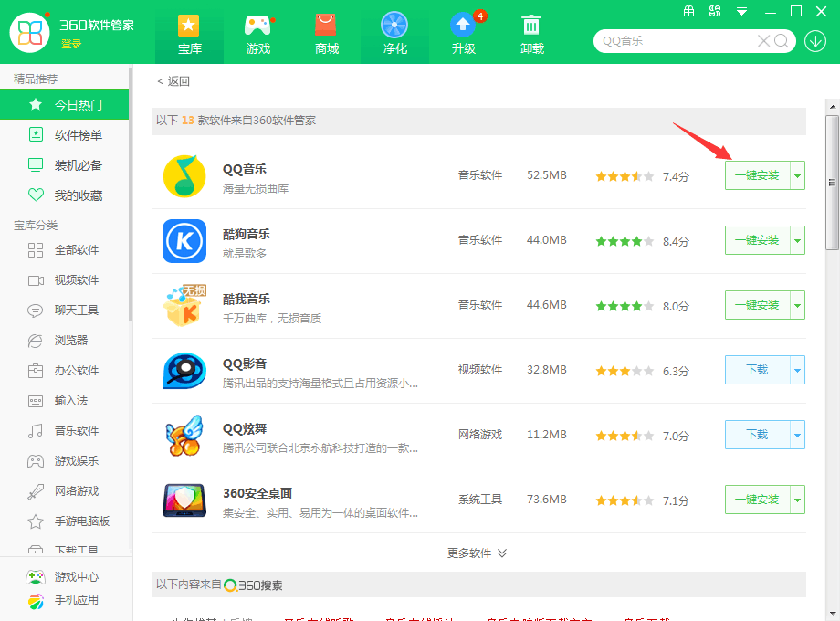
Task: Open the QQ影音 title link
Action: pyautogui.click(x=245, y=363)
